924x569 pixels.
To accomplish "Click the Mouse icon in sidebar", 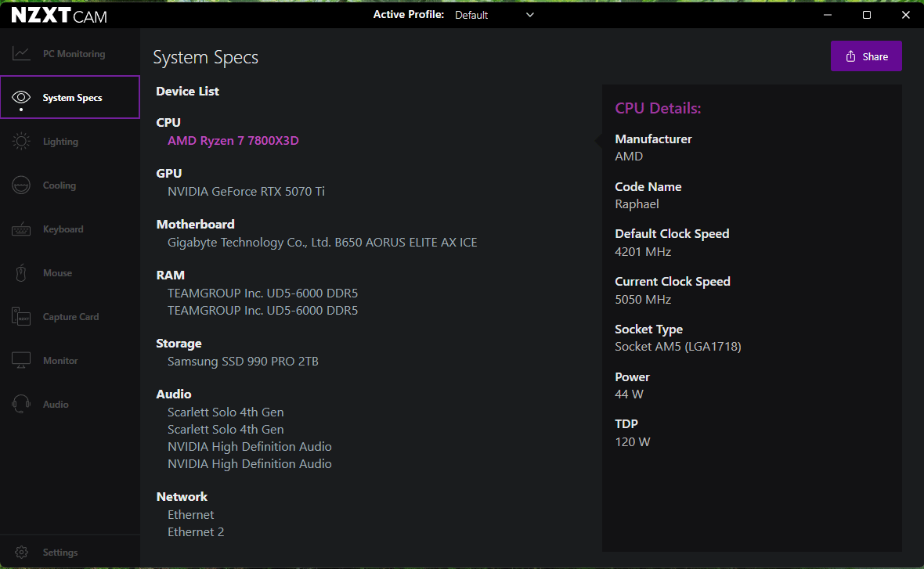I will [x=21, y=272].
